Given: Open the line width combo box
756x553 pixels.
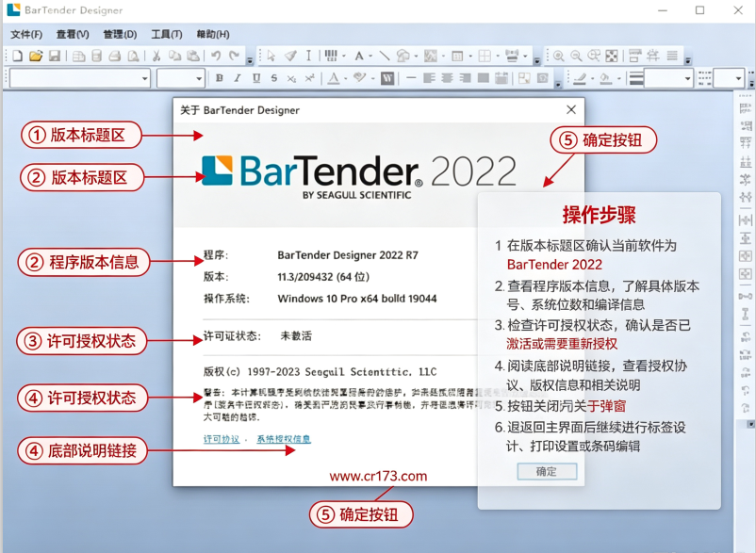Looking at the screenshot, I should 668,78.
